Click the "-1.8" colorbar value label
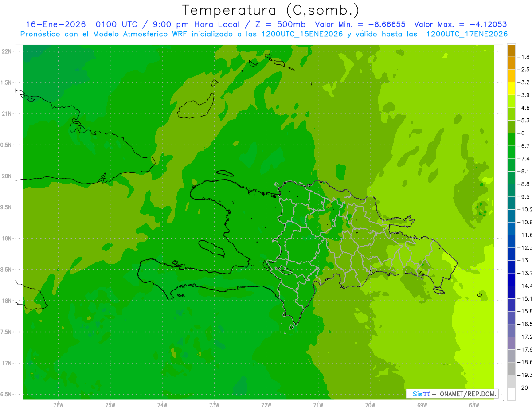Viewport: 532px width, 411px height. [524, 57]
